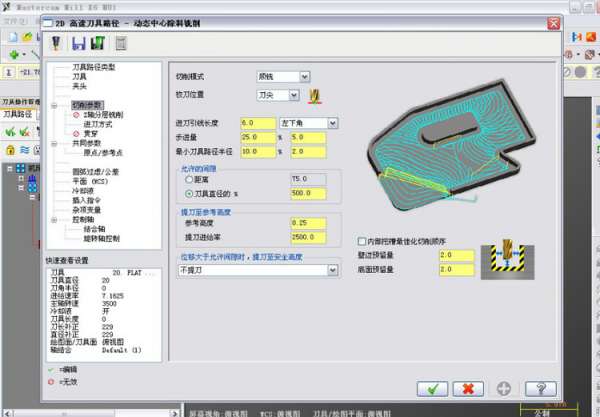Image resolution: width=600 pixels, height=417 pixels.
Task: Click 最小刀具路径半径 percent field showing 10.0
Action: click(x=258, y=152)
